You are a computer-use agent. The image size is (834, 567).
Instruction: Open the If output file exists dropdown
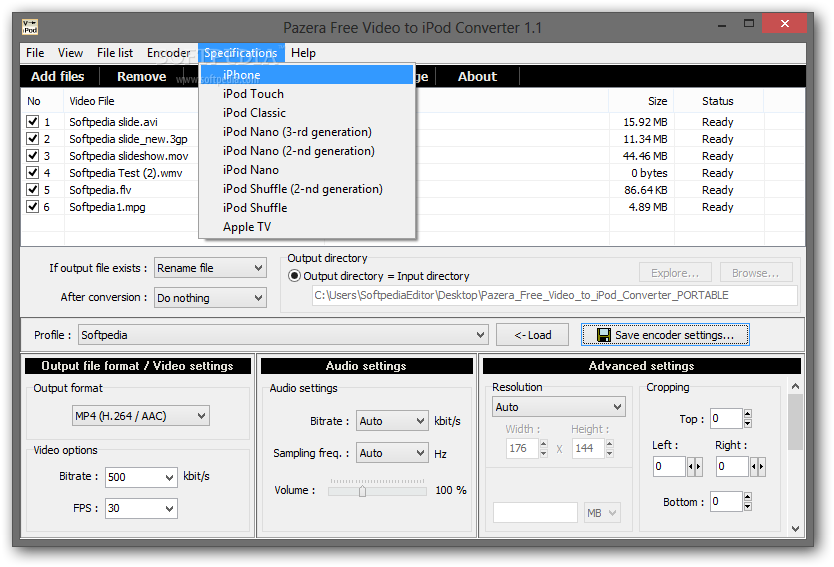coord(210,268)
